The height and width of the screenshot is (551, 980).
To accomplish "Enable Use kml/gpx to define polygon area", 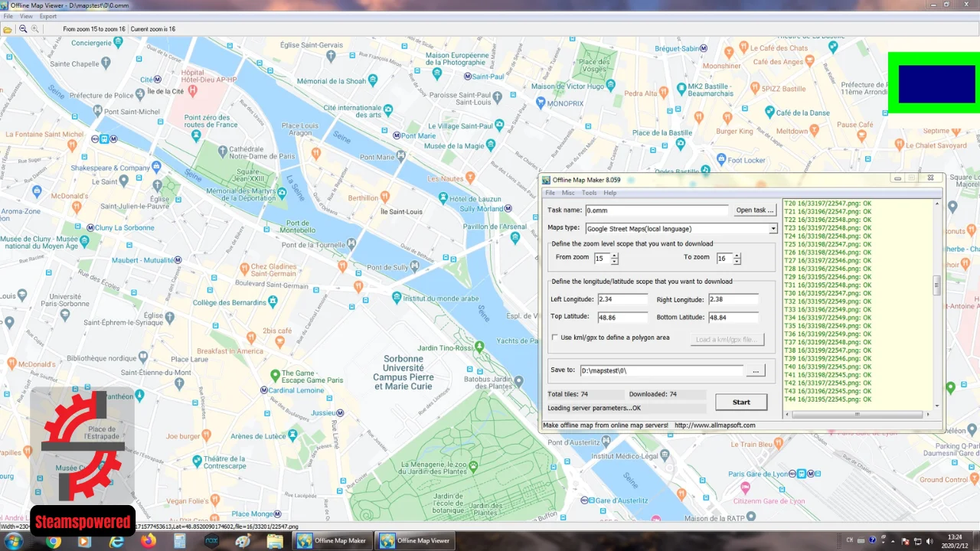I will (x=555, y=337).
